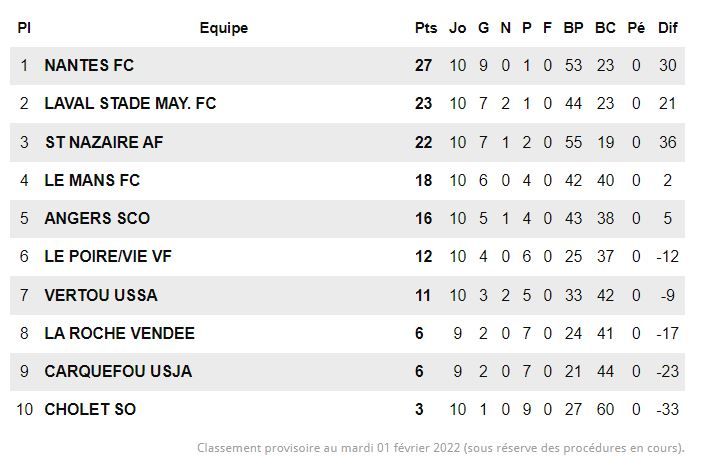Click the NANTES FC team name

coord(89,66)
